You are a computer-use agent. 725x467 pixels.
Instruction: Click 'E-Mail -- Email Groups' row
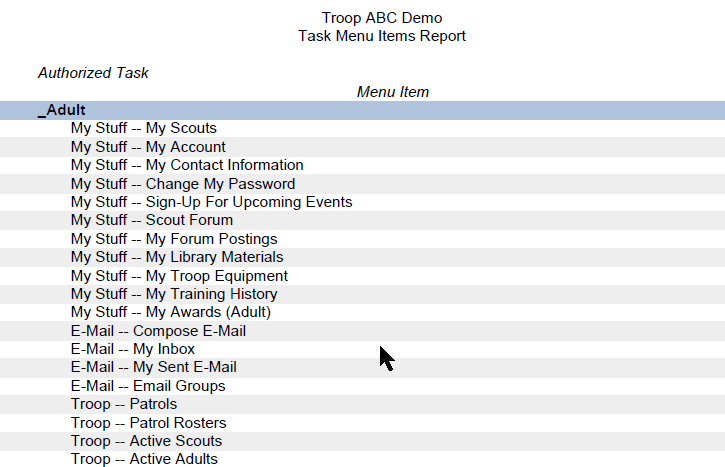(362, 386)
